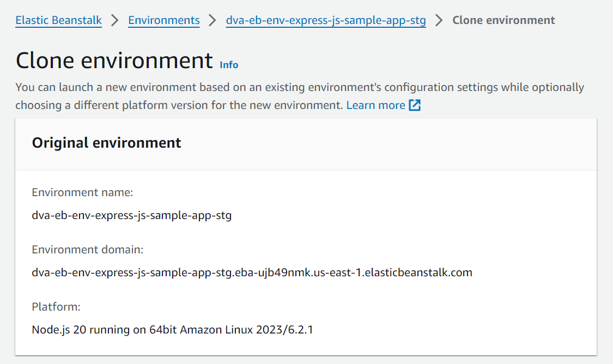Select the elasticbeanstalk.com domain value

click(x=252, y=272)
